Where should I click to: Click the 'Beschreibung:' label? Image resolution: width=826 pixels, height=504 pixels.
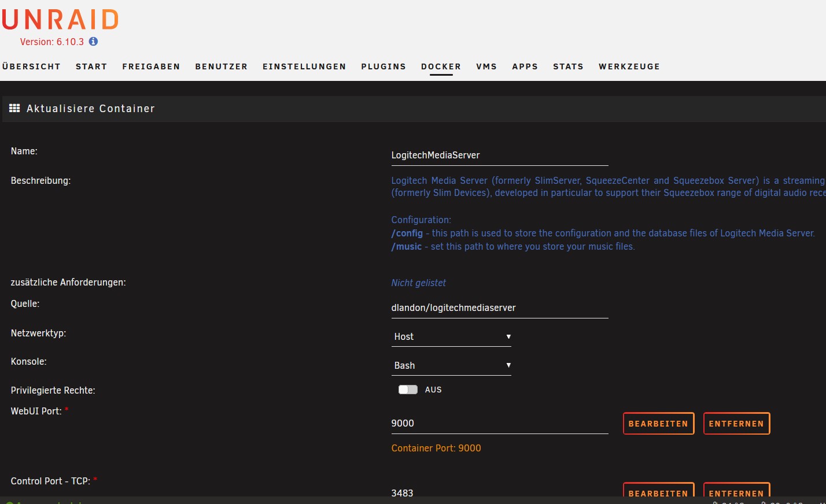pyautogui.click(x=40, y=180)
